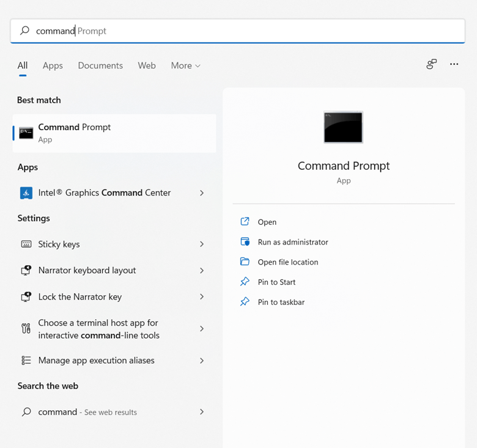Viewport: 477px width, 448px height.
Task: Expand the Narrator keyboard layout chevron
Action: point(202,271)
